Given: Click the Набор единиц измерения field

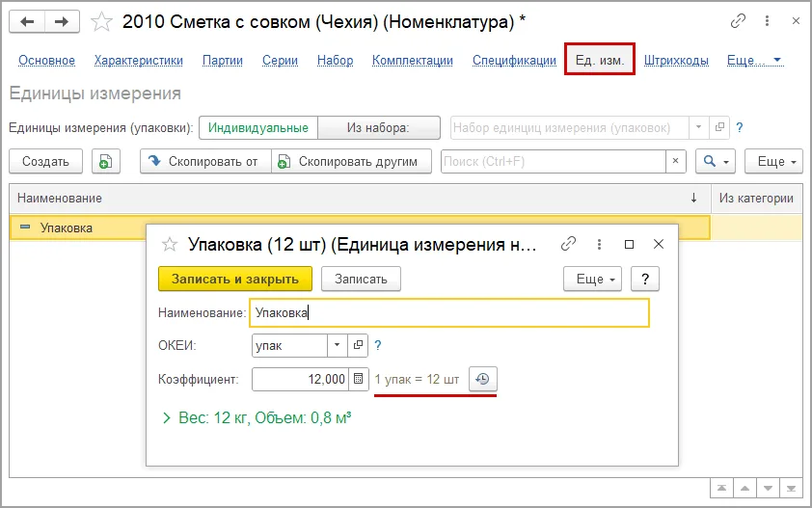Looking at the screenshot, I should pyautogui.click(x=569, y=127).
